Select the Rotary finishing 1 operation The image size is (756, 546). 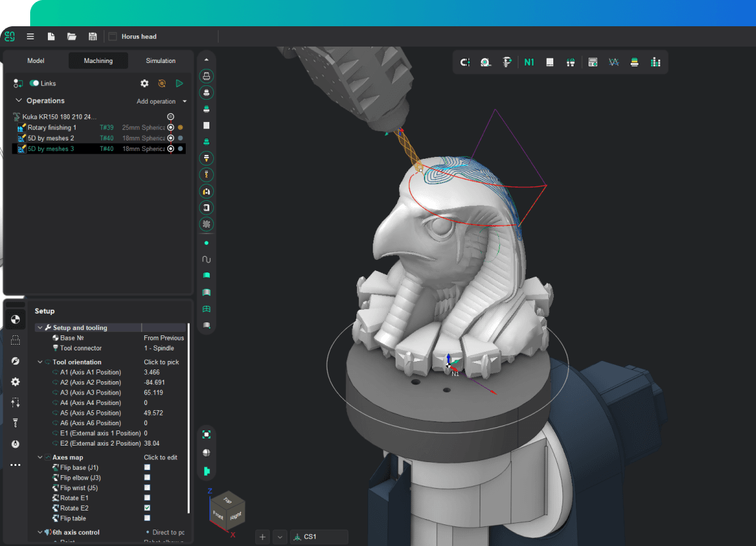[52, 128]
